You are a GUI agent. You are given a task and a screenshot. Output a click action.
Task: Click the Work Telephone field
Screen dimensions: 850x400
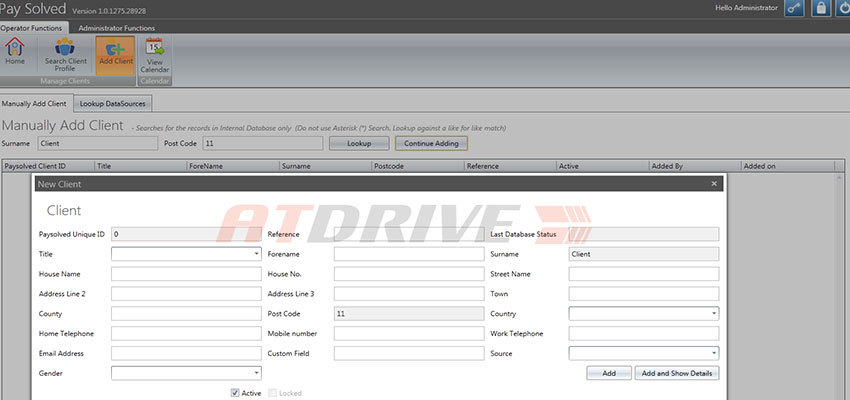(x=643, y=333)
